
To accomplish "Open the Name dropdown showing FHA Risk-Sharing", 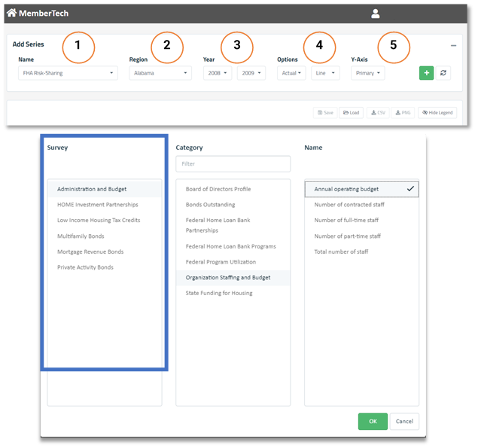I will pos(68,73).
